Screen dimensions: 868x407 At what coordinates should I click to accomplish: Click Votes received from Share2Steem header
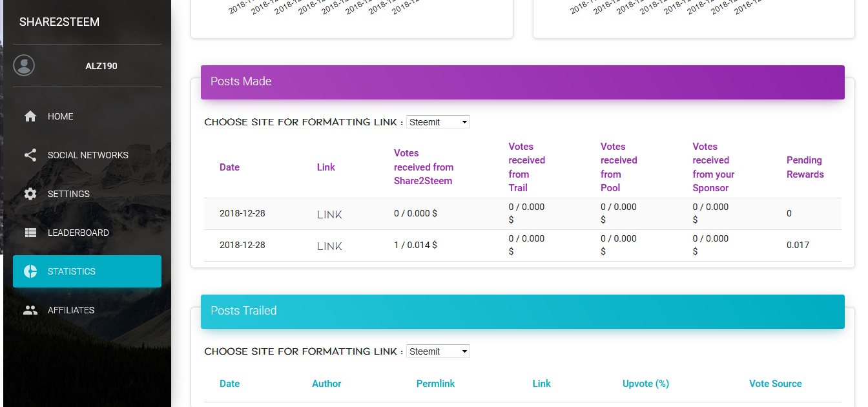[424, 167]
